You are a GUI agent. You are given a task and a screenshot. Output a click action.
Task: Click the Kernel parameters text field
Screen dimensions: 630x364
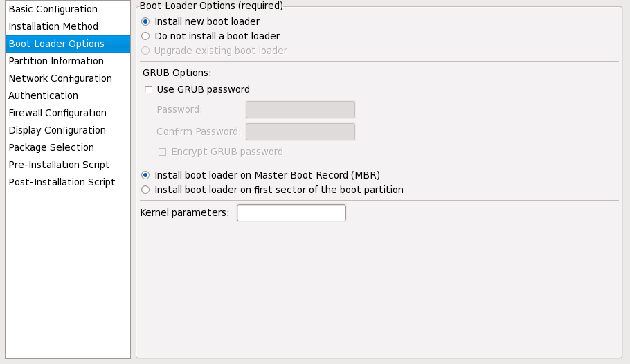pyautogui.click(x=291, y=213)
